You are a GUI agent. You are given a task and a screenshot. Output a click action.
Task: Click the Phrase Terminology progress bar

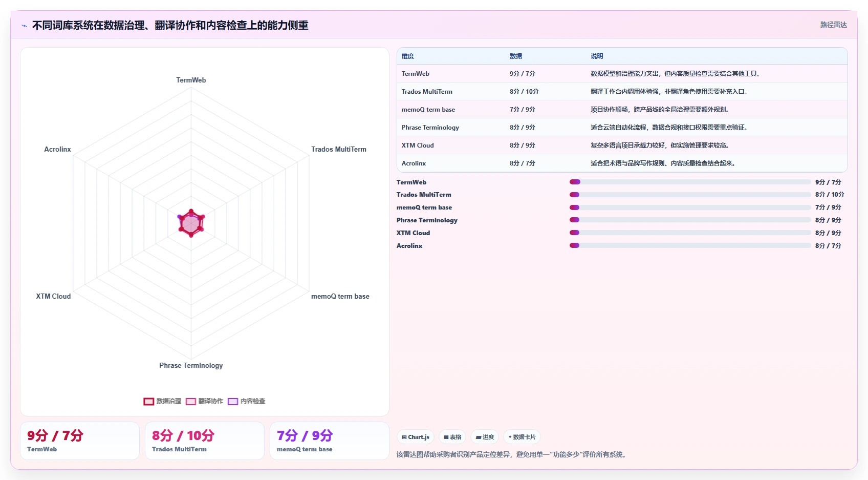pyautogui.click(x=690, y=220)
